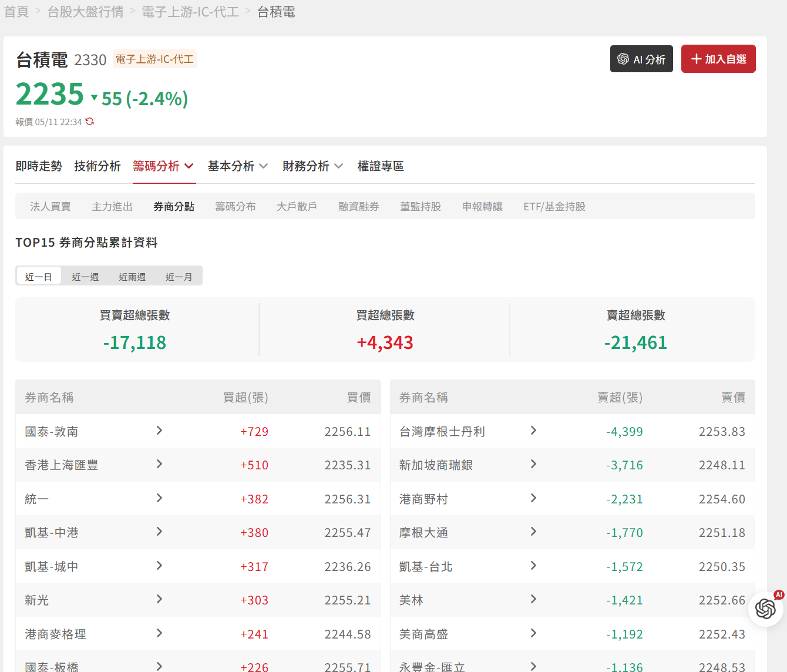
Task: Click broker name 港商野村
Action: click(423, 499)
